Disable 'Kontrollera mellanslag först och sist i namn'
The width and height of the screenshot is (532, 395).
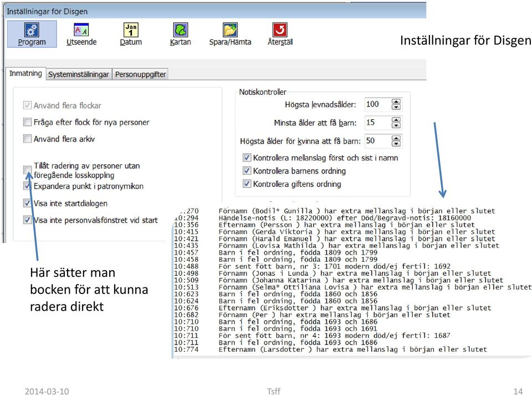click(x=247, y=158)
